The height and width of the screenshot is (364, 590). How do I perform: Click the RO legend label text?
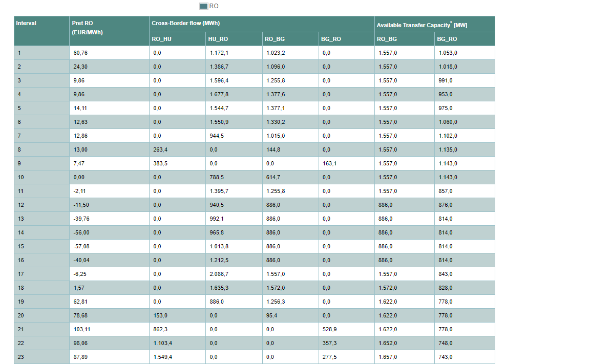click(214, 6)
